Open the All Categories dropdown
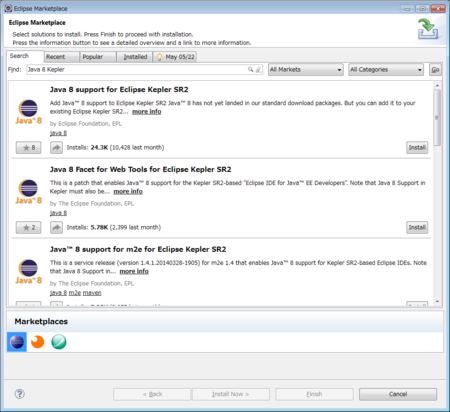The image size is (450, 412). click(386, 70)
